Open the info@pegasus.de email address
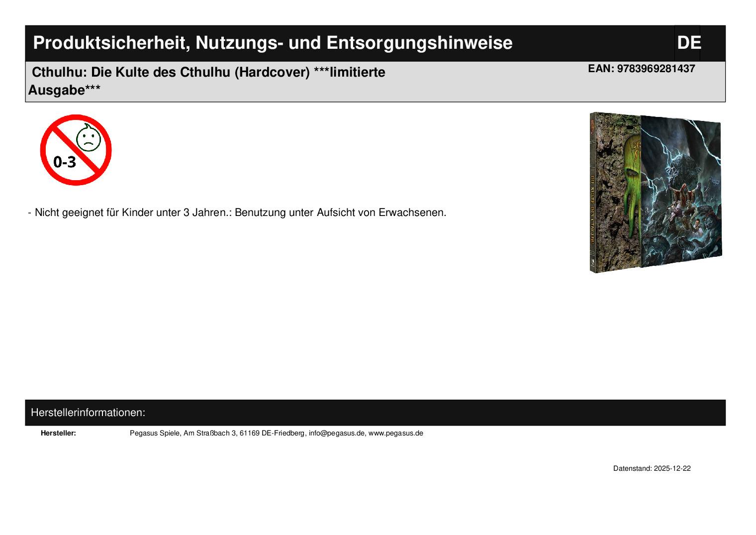756x535 pixels. [x=337, y=433]
